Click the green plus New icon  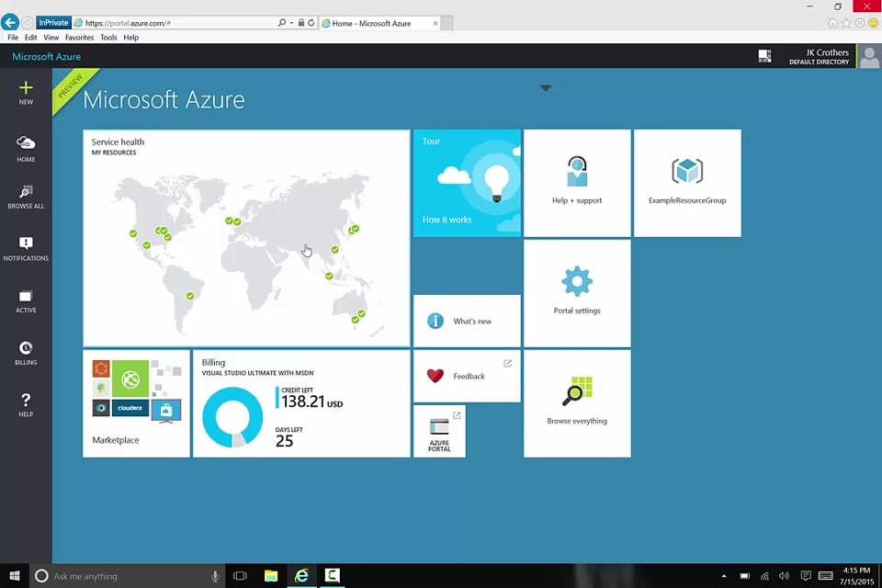pos(26,88)
